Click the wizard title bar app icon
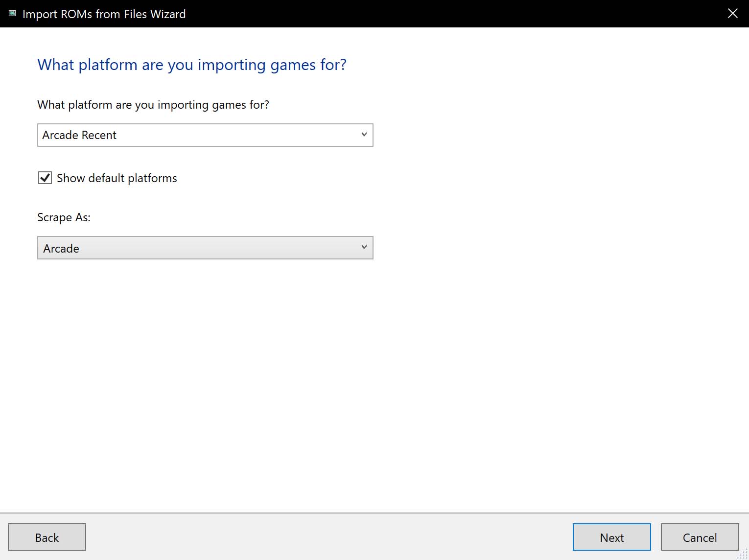Image resolution: width=749 pixels, height=560 pixels. (x=12, y=13)
